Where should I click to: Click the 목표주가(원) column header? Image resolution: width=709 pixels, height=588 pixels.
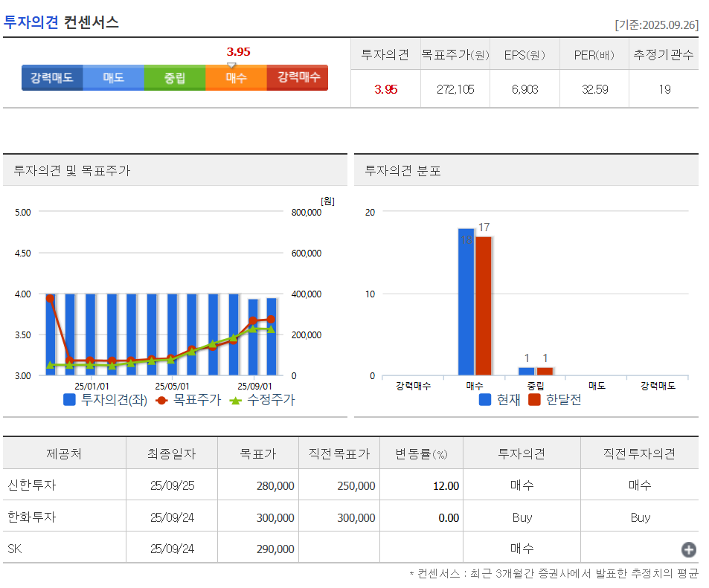(x=455, y=55)
